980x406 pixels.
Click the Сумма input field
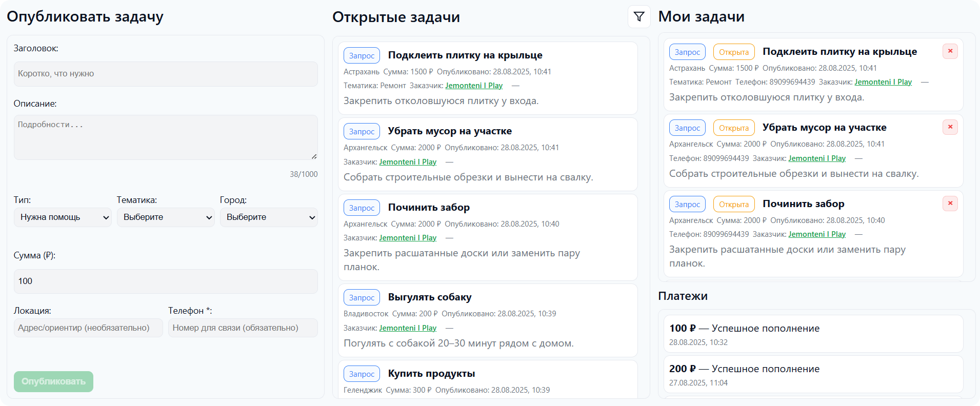click(x=165, y=281)
